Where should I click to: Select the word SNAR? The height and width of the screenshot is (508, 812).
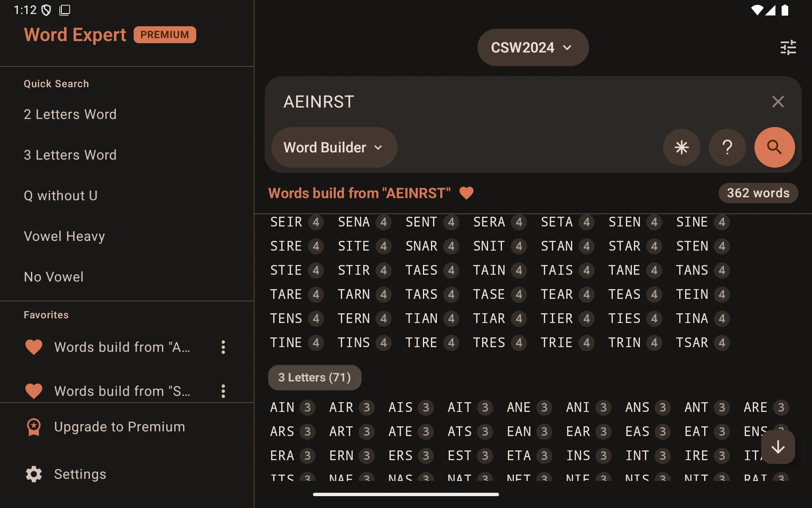pyautogui.click(x=422, y=246)
